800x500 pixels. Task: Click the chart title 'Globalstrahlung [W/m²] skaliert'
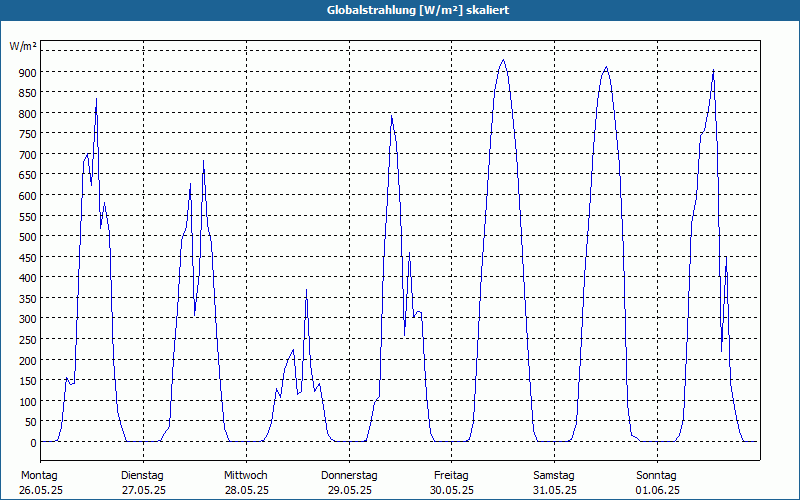[x=417, y=10]
